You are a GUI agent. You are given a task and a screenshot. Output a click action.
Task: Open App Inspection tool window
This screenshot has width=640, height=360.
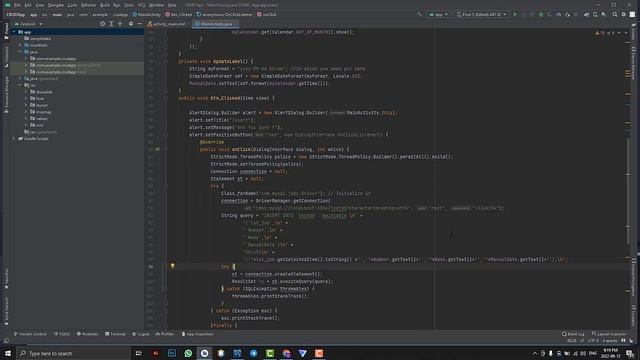coord(198,334)
